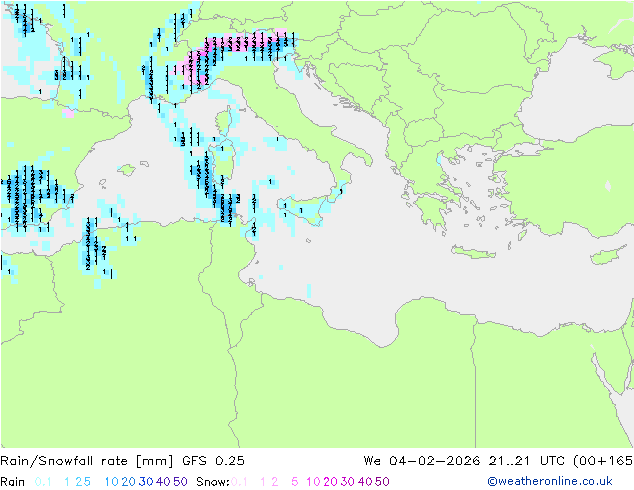This screenshot has height=490, width=634.
Task: Pick the Snow legend 20 value
Action: point(330,482)
